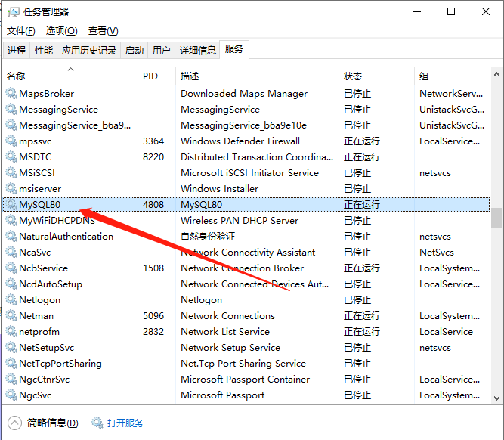This screenshot has height=440, width=504.
Task: Click the Windows Defender Firewall description
Action: (240, 141)
